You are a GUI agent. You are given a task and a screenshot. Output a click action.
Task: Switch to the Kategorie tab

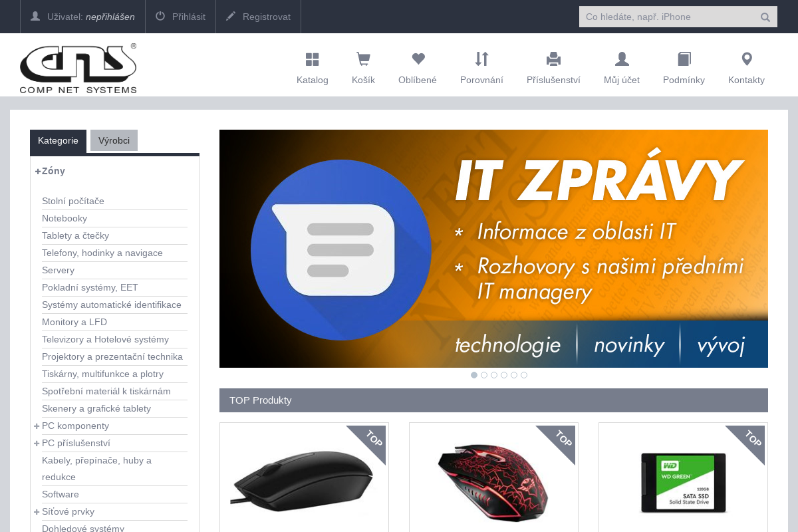[x=58, y=141]
